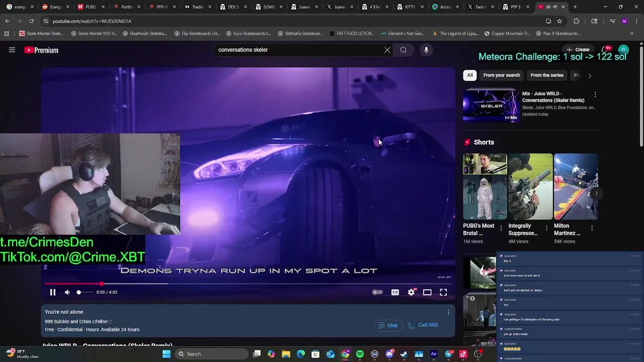Image resolution: width=644 pixels, height=362 pixels.
Task: Open browser extensions puzzle icon
Action: click(577, 21)
